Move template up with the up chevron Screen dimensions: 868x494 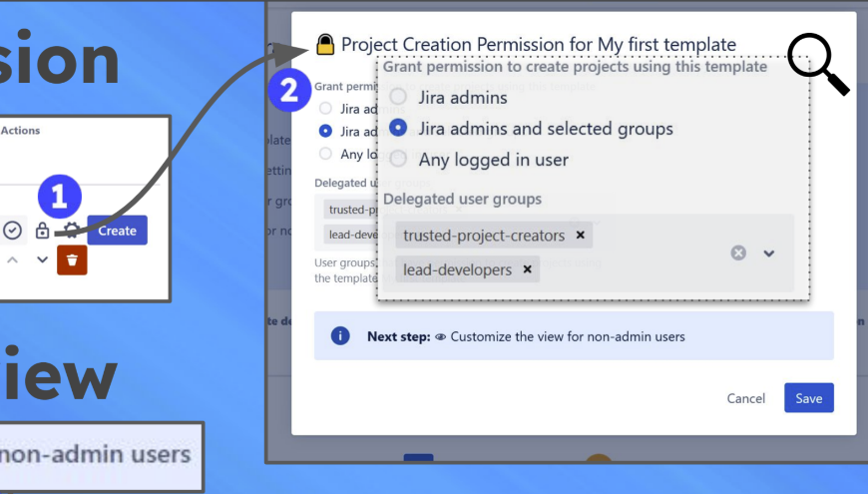point(12,259)
